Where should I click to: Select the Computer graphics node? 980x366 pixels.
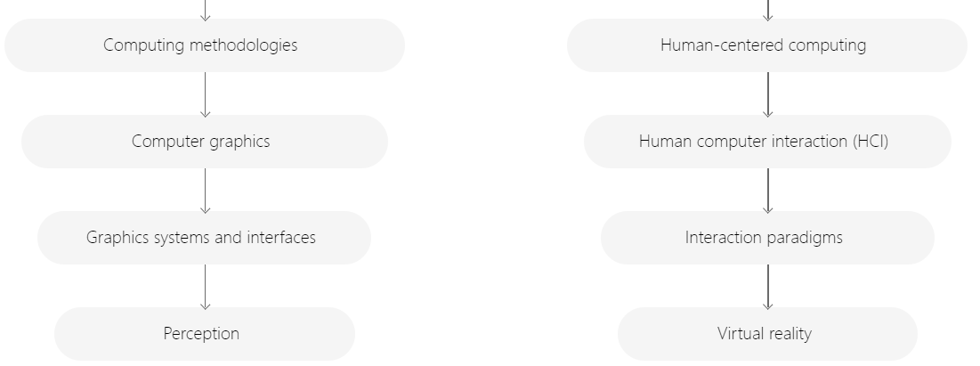[x=205, y=142]
